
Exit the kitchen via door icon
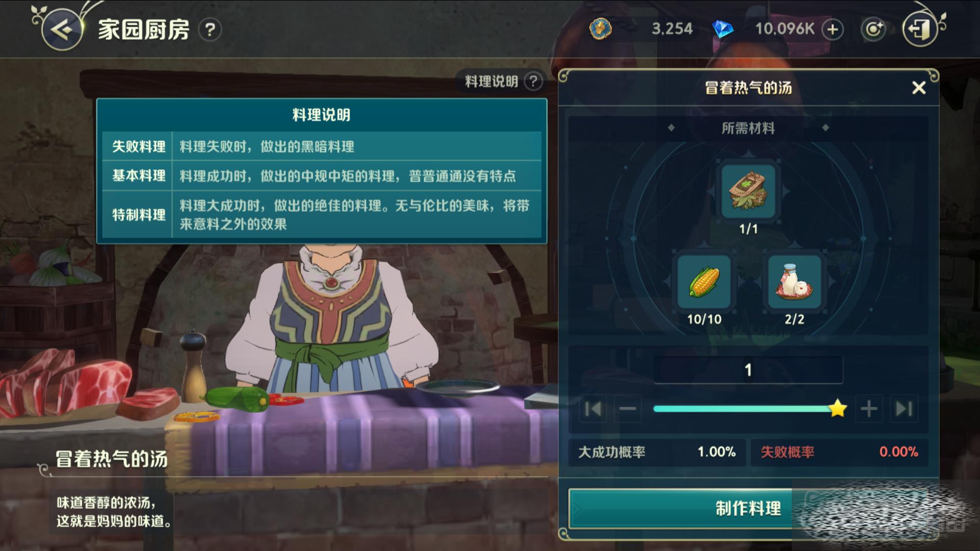[920, 29]
